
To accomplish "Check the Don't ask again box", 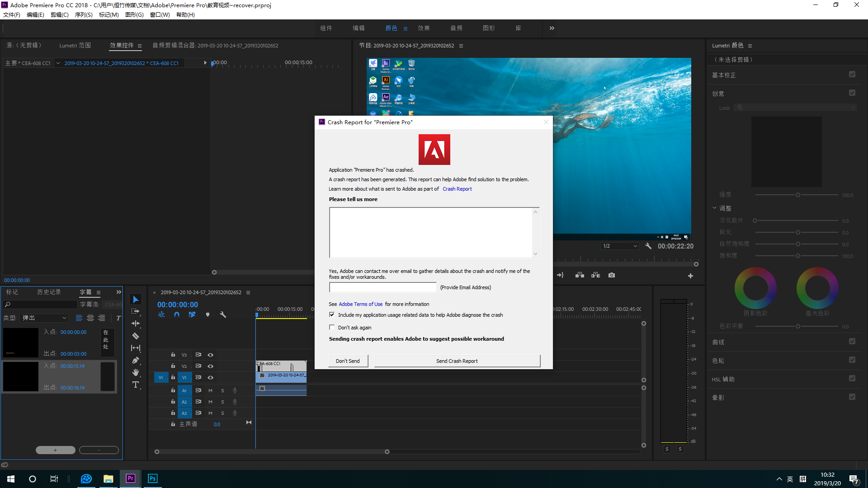I will pyautogui.click(x=332, y=328).
